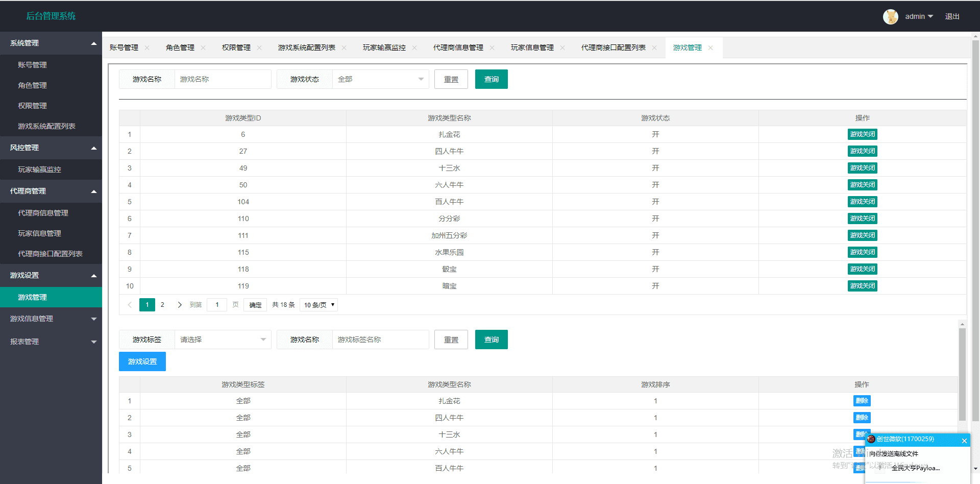Click the blue 游戏设置 button
Image resolution: width=980 pixels, height=484 pixels.
click(142, 361)
